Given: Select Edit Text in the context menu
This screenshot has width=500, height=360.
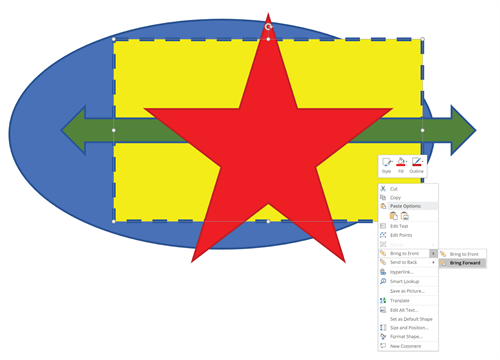Looking at the screenshot, I should tap(408, 226).
